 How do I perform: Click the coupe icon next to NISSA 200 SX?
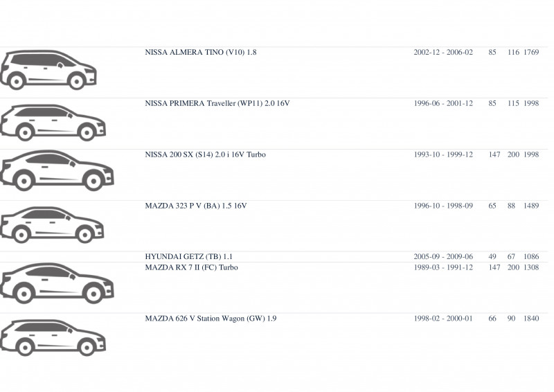point(57,171)
